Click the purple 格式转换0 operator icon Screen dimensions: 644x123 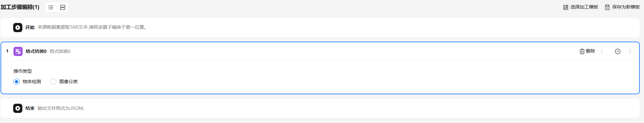pos(18,51)
